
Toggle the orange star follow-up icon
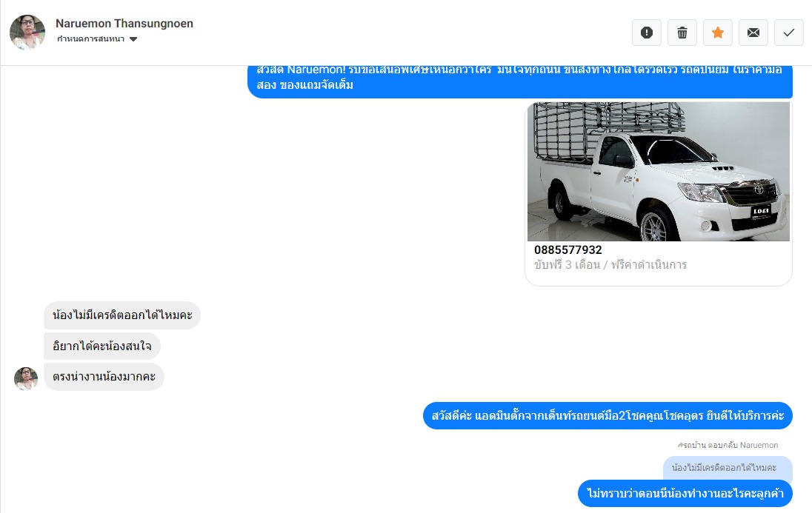[x=718, y=33]
